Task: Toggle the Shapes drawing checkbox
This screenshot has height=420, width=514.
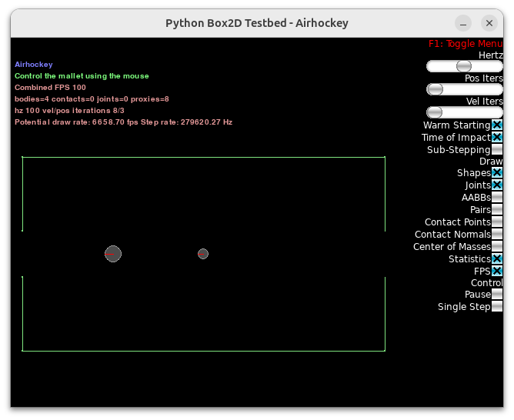Action: pyautogui.click(x=497, y=173)
